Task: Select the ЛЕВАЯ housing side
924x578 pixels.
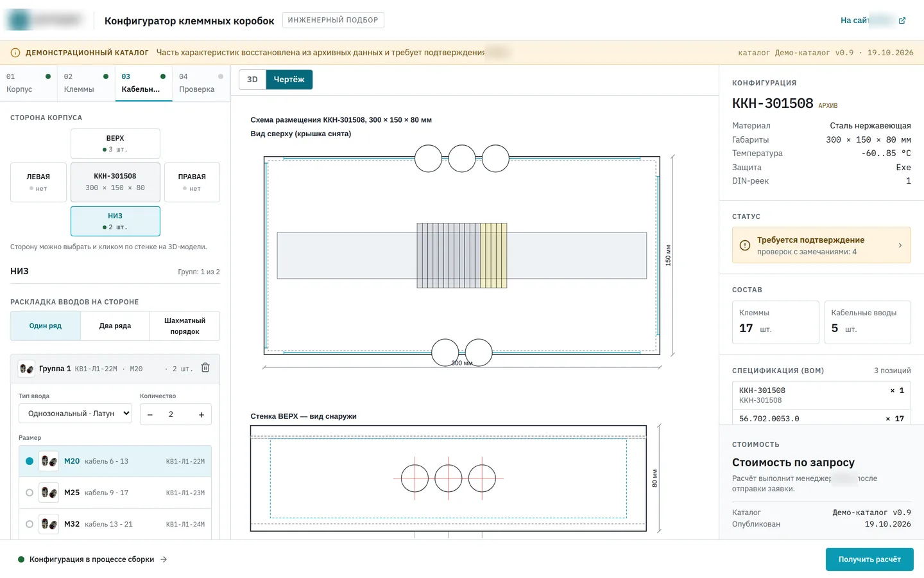Action: pyautogui.click(x=38, y=182)
